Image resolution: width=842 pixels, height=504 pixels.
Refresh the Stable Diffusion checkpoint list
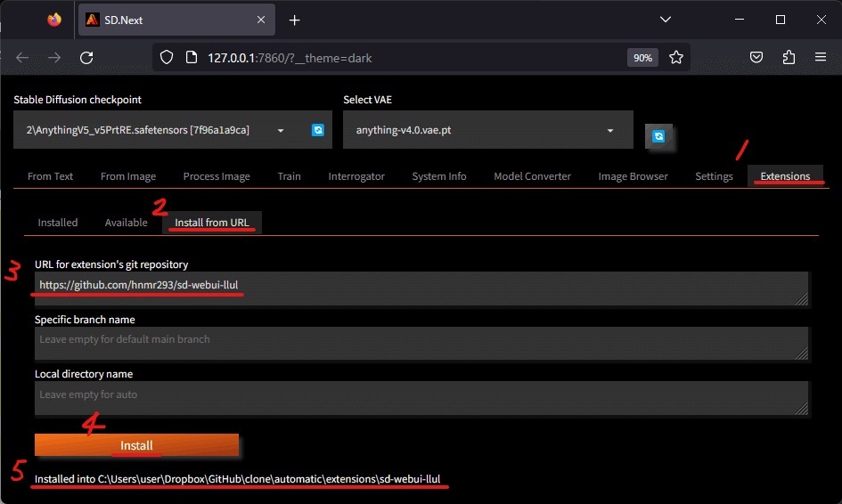318,130
